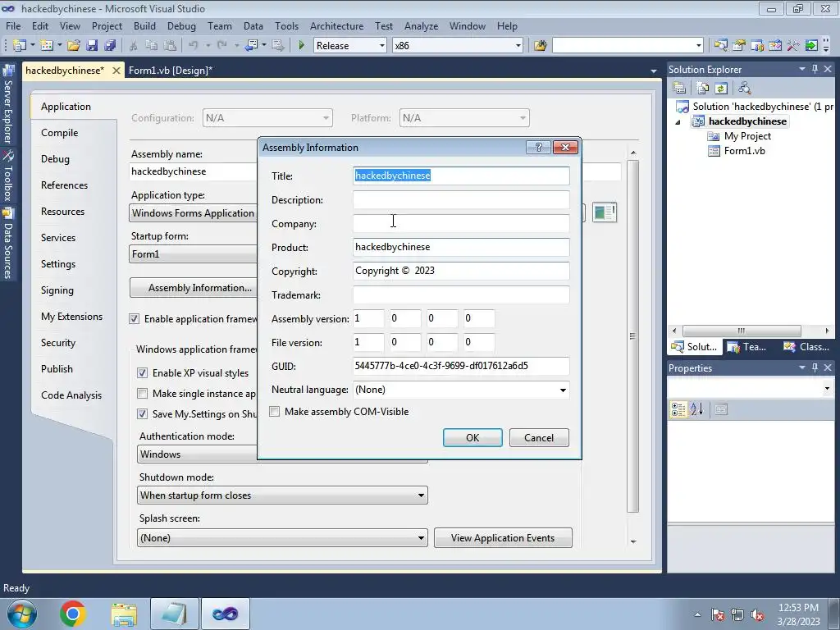The width and height of the screenshot is (840, 630).
Task: Click vertical scrollbar of the Application page
Action: 632,336
